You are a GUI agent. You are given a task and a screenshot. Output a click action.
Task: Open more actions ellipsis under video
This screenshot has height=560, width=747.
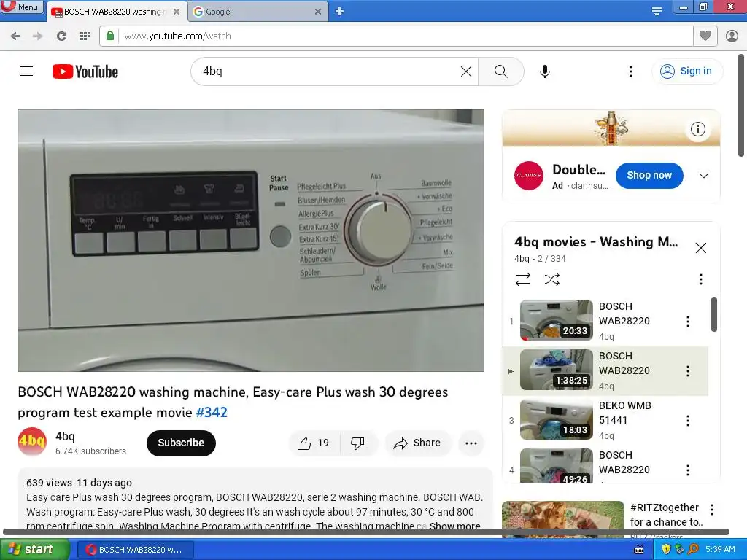[471, 443]
